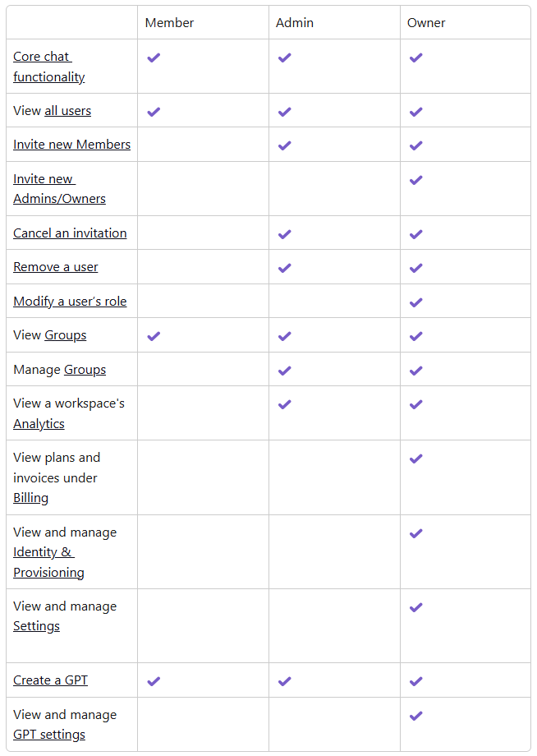The width and height of the screenshot is (537, 756).
Task: Open the Cancel an invitation link
Action: tap(70, 233)
